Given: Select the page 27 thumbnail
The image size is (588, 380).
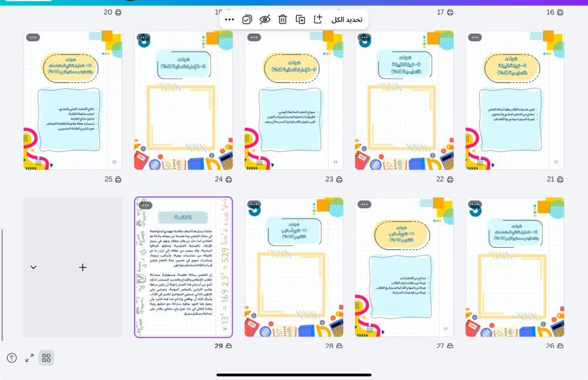Looking at the screenshot, I should pos(404,268).
